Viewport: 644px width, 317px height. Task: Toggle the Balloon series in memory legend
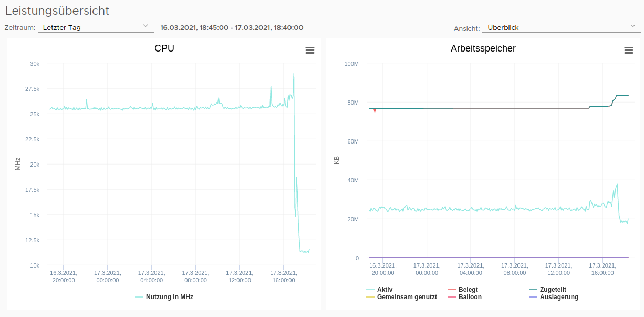point(464,297)
